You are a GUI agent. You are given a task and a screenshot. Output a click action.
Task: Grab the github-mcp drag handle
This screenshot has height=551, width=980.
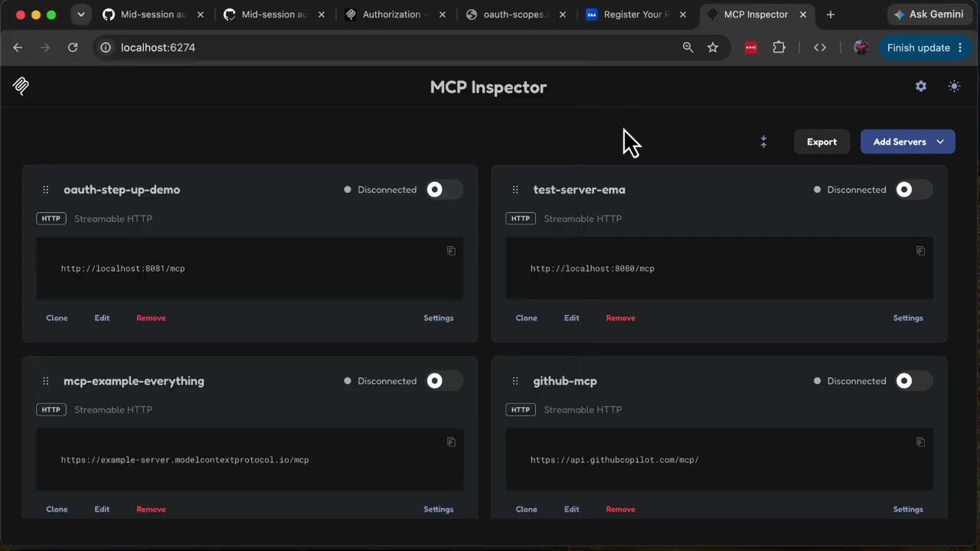pyautogui.click(x=515, y=381)
